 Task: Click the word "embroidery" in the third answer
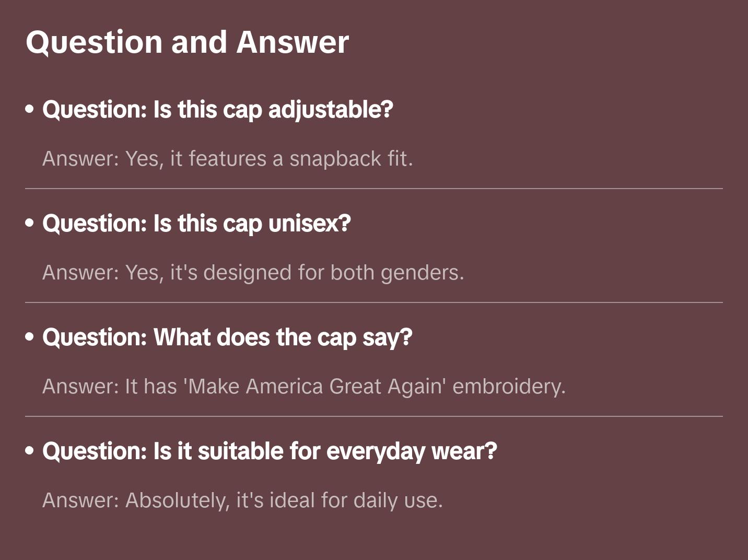508,387
